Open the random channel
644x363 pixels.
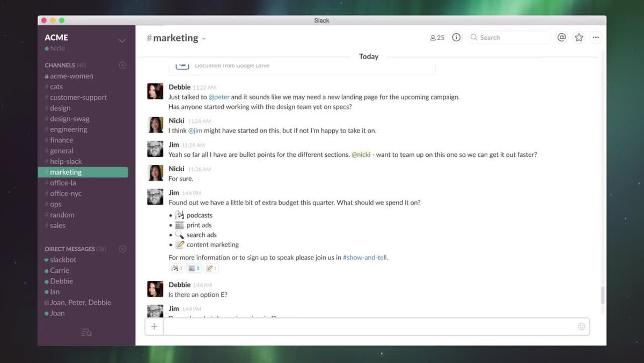coord(62,215)
